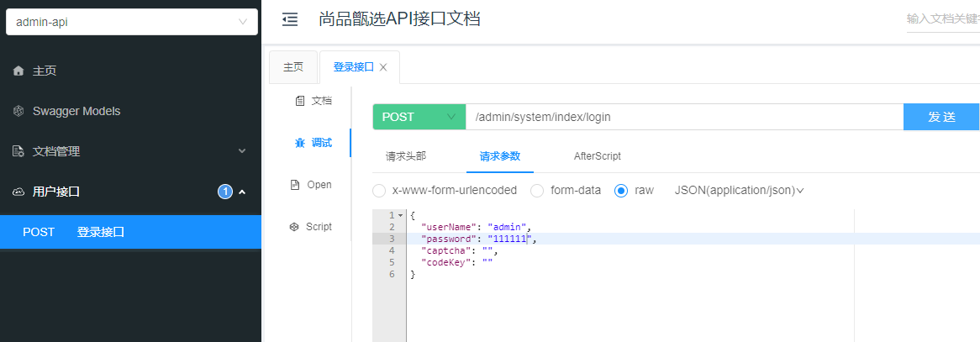Open the POST method dropdown
The width and height of the screenshot is (980, 342).
(419, 117)
